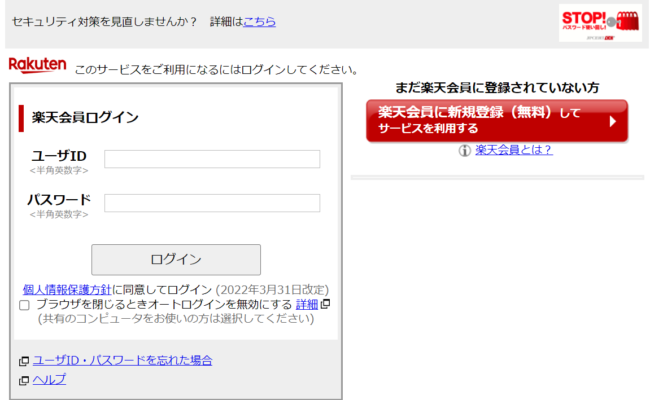The image size is (650, 400).
Task: Focus the ユーザID input field
Action: (212, 159)
